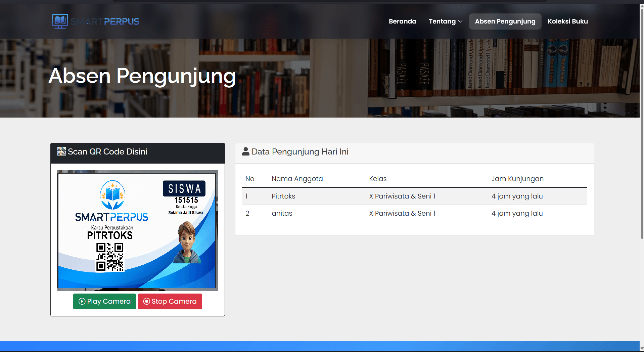The height and width of the screenshot is (352, 644).
Task: Click the 'Nama Anggota' column header
Action: pos(297,179)
